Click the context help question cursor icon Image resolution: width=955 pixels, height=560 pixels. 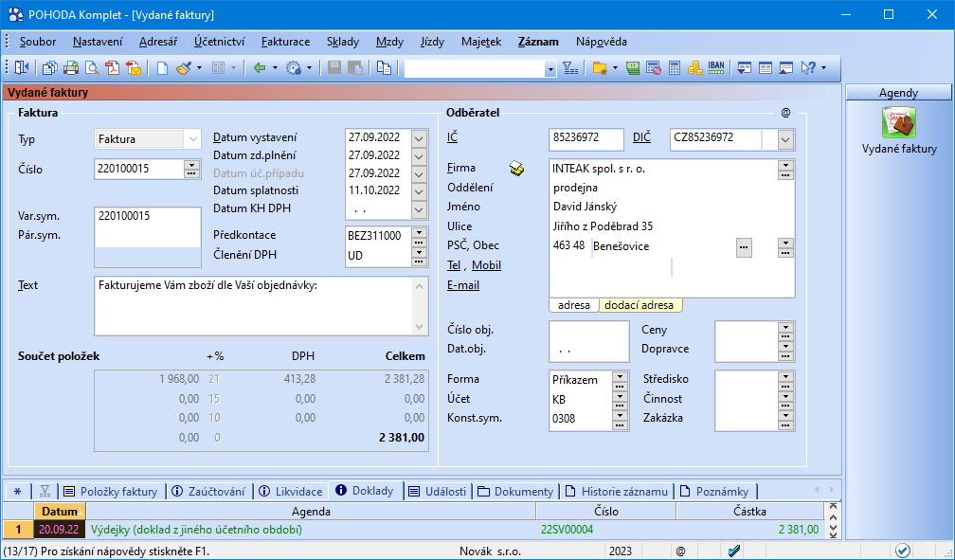pos(808,68)
